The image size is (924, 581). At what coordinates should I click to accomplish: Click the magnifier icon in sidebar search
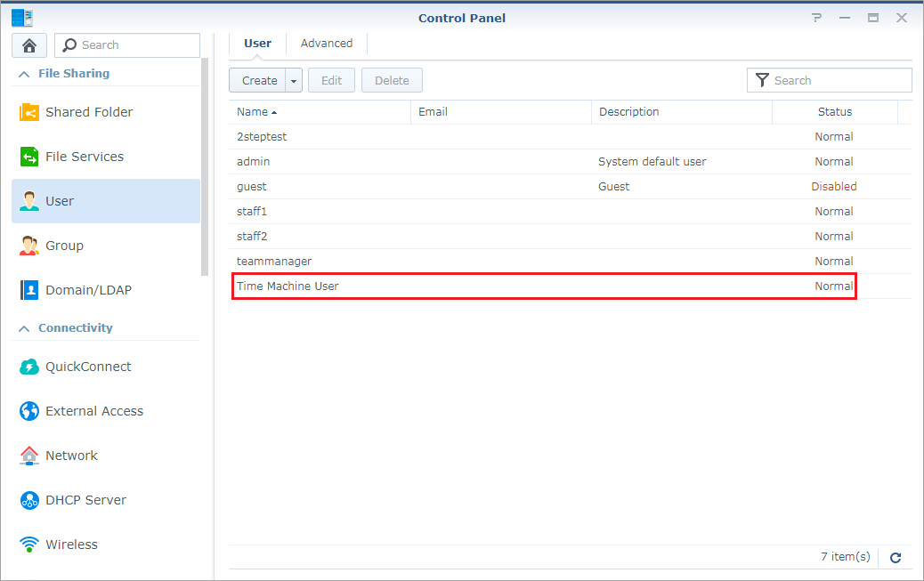[69, 44]
